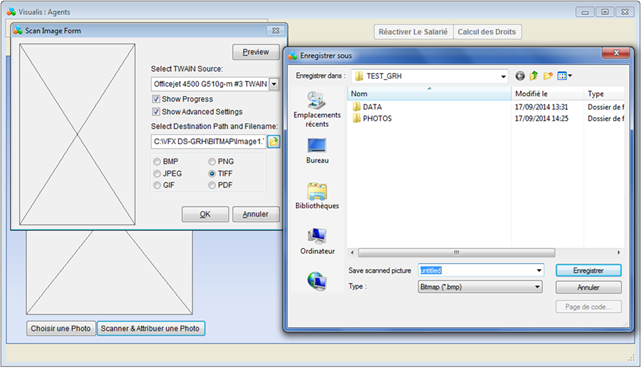Go up one folder level icon
Image resolution: width=641 pixels, height=368 pixels.
(x=533, y=76)
